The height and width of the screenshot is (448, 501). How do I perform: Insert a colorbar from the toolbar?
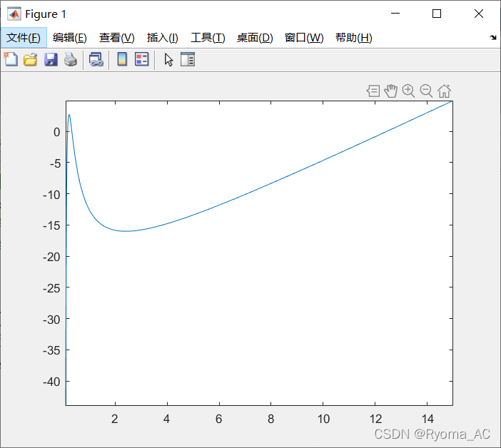tap(122, 59)
